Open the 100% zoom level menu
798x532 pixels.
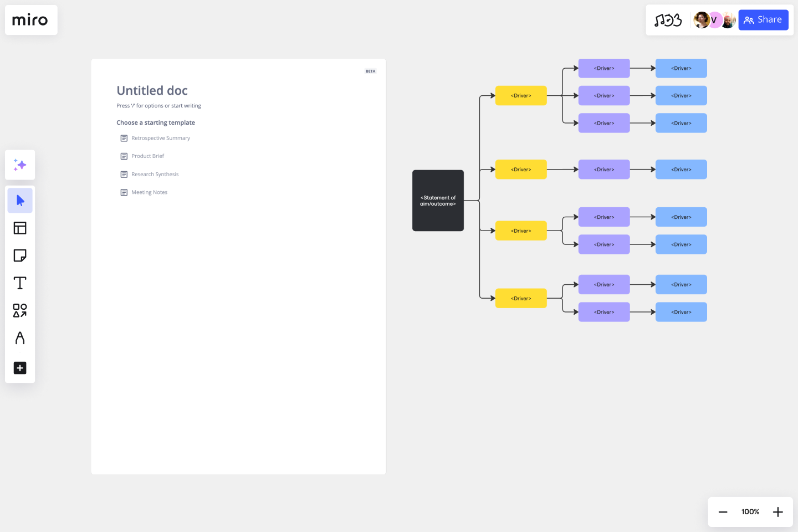tap(750, 512)
